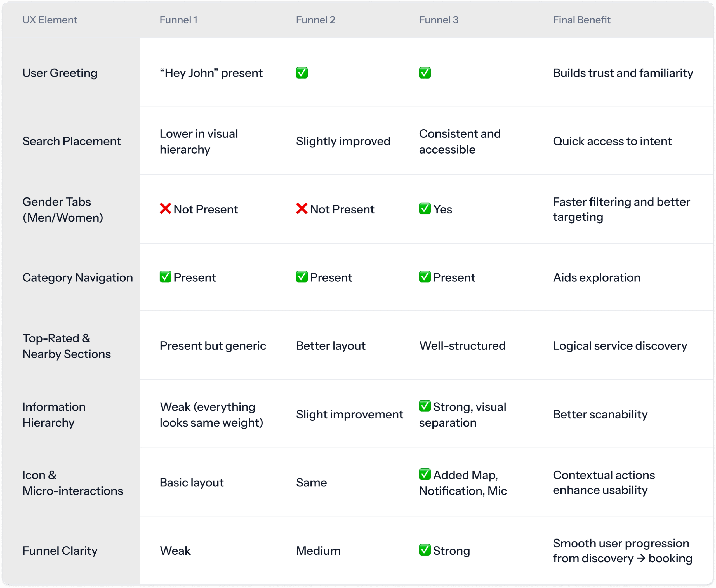The width and height of the screenshot is (716, 588).
Task: Click the "Funnel 3" column header
Action: (439, 20)
